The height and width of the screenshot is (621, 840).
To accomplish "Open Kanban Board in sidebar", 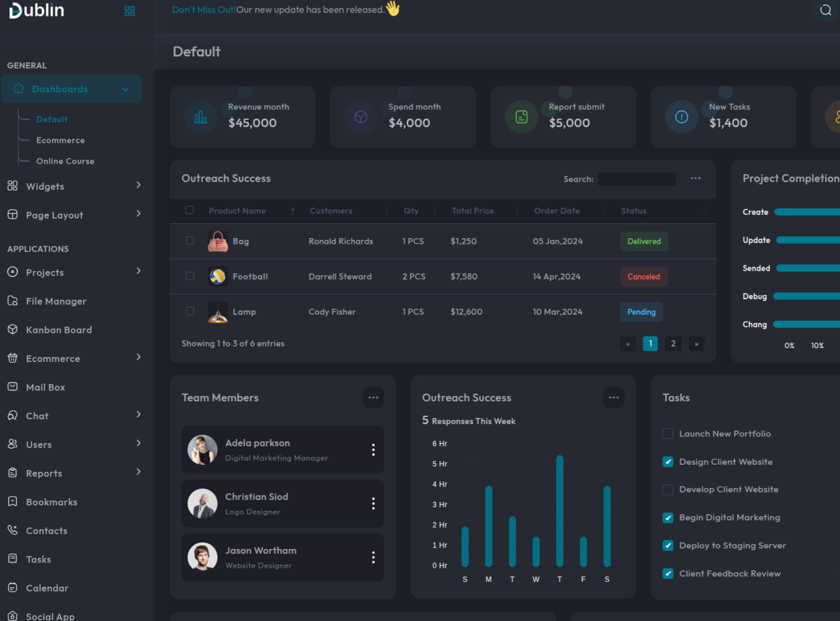I will click(x=59, y=330).
